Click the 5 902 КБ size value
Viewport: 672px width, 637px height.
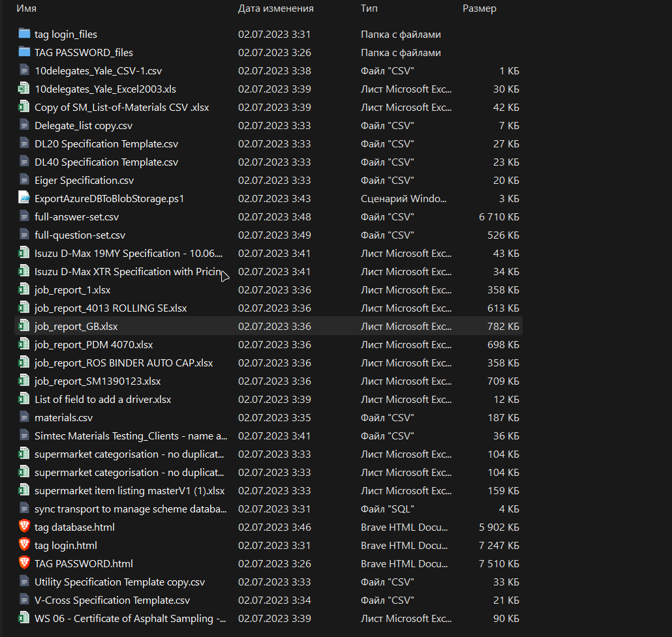(499, 527)
